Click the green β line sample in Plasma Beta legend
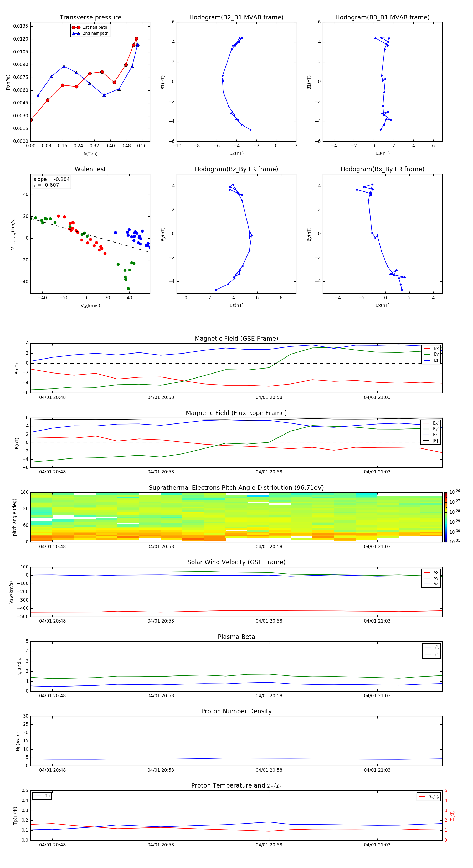The height and width of the screenshot is (868, 473). tap(428, 654)
